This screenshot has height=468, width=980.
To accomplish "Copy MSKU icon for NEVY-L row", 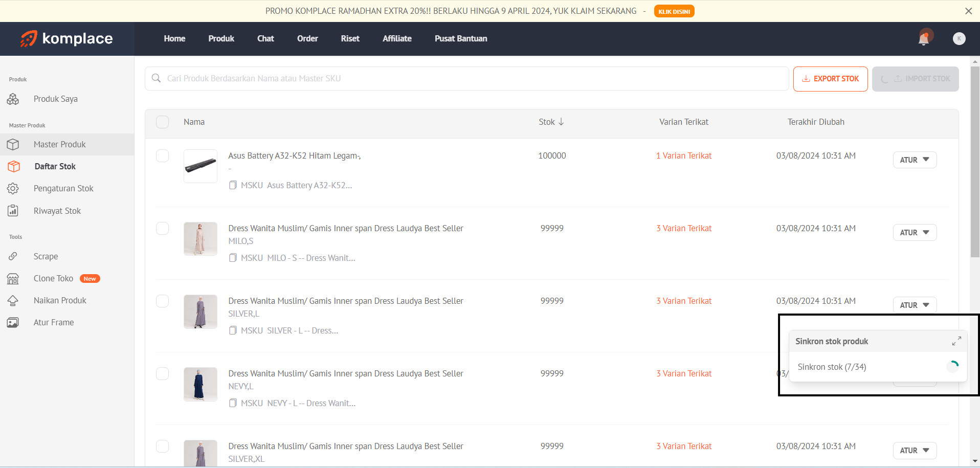I will coord(233,403).
